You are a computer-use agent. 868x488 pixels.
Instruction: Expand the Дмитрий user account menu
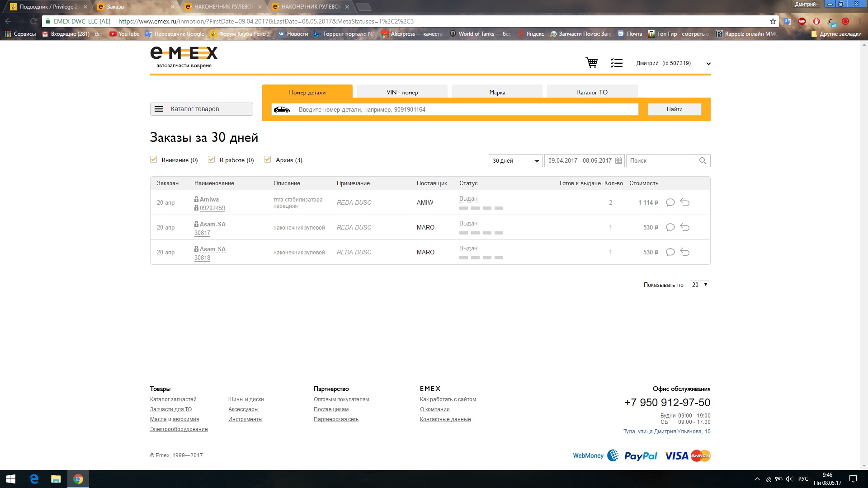coord(708,64)
